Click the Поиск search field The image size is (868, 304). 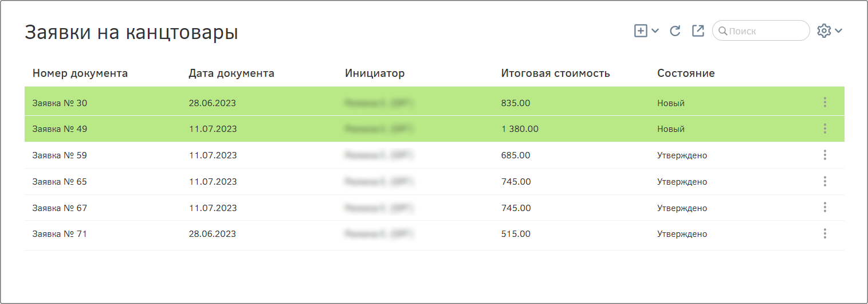coord(761,31)
